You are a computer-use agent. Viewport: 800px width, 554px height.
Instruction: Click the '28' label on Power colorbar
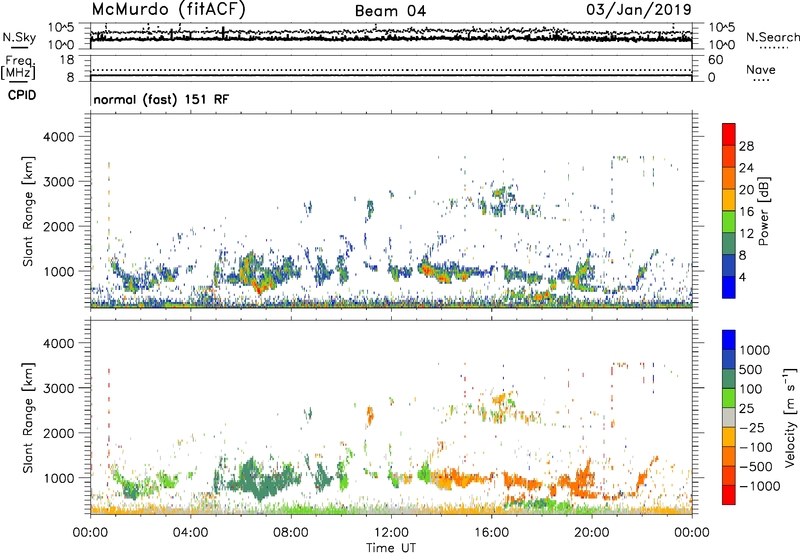pos(746,146)
